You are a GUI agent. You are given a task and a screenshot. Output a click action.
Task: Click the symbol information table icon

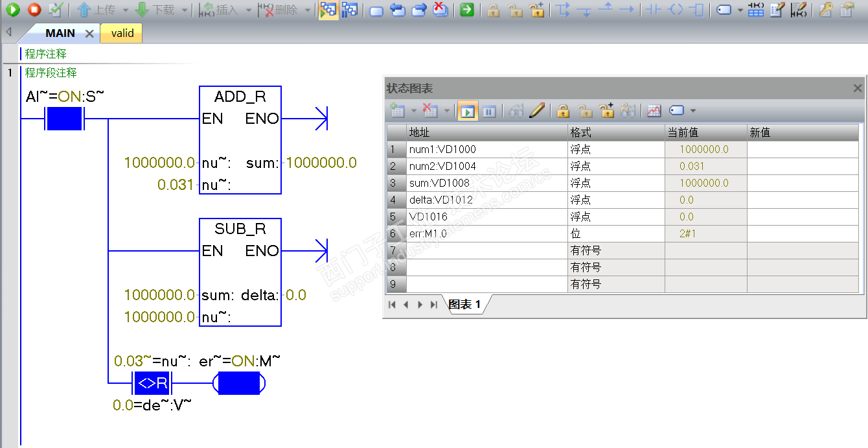point(756,10)
